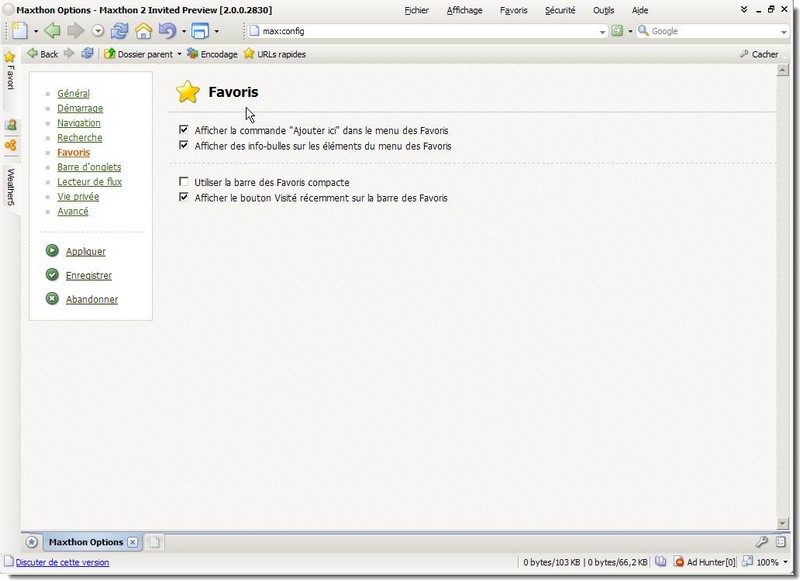This screenshot has height=581, width=800.
Task: Open Barre d'onglets options page
Action: [89, 167]
